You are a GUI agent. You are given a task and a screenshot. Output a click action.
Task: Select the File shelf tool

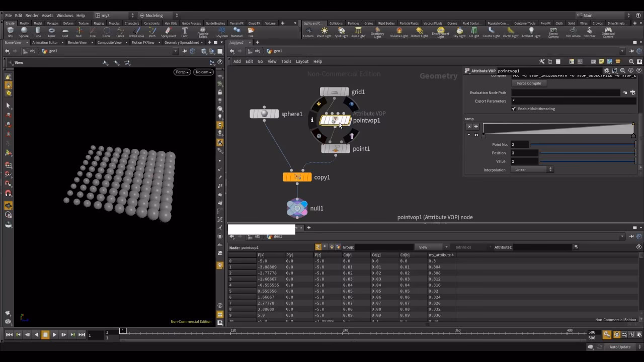251,32
